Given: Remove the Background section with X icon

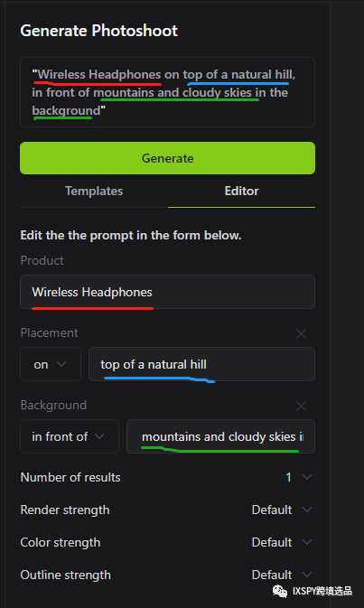Looking at the screenshot, I should coord(301,406).
